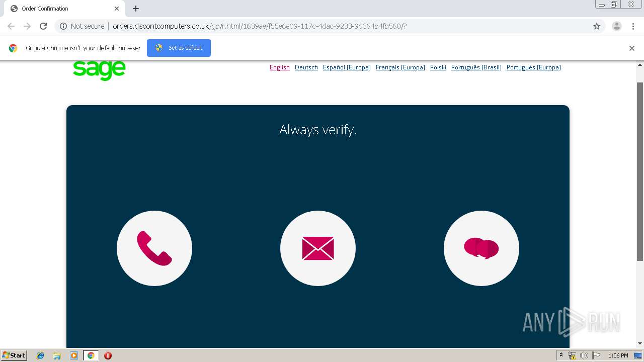Viewport: 644px width, 362px height.
Task: Open a new browser tab
Action: point(136,9)
